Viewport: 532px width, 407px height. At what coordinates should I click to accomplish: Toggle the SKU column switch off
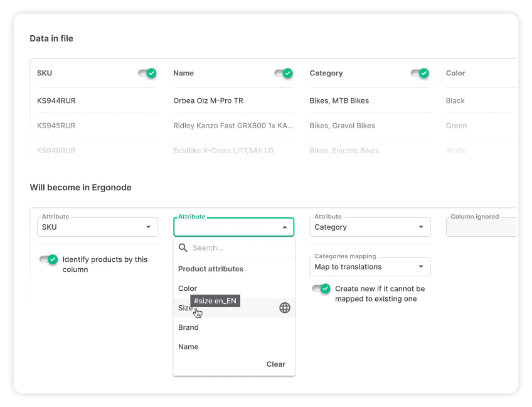[147, 73]
